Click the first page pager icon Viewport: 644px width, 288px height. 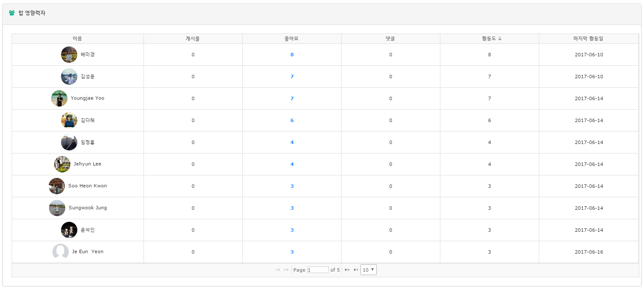coord(278,270)
